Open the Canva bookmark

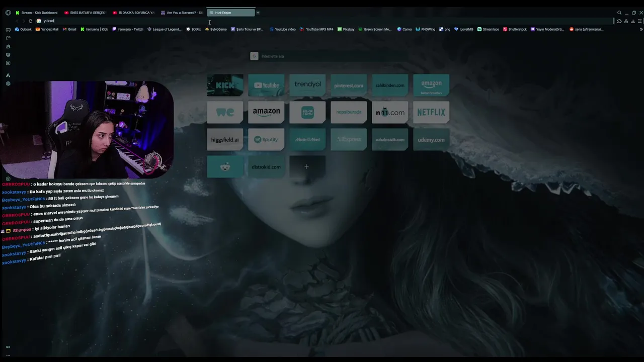point(405,29)
